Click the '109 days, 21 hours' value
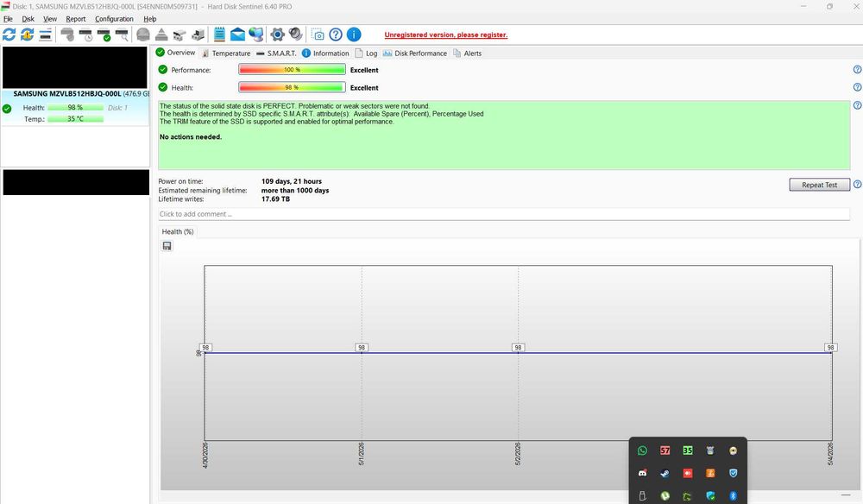This screenshot has height=504, width=863. 291,181
